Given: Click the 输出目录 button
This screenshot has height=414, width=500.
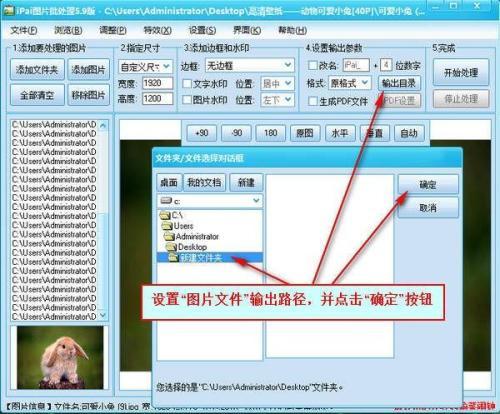Looking at the screenshot, I should tap(399, 83).
